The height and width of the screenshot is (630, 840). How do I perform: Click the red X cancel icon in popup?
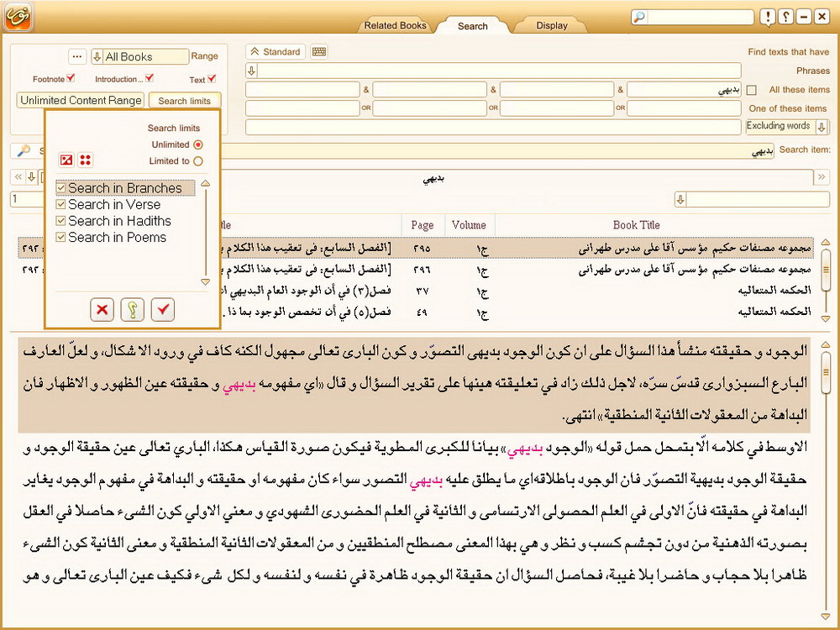point(102,310)
